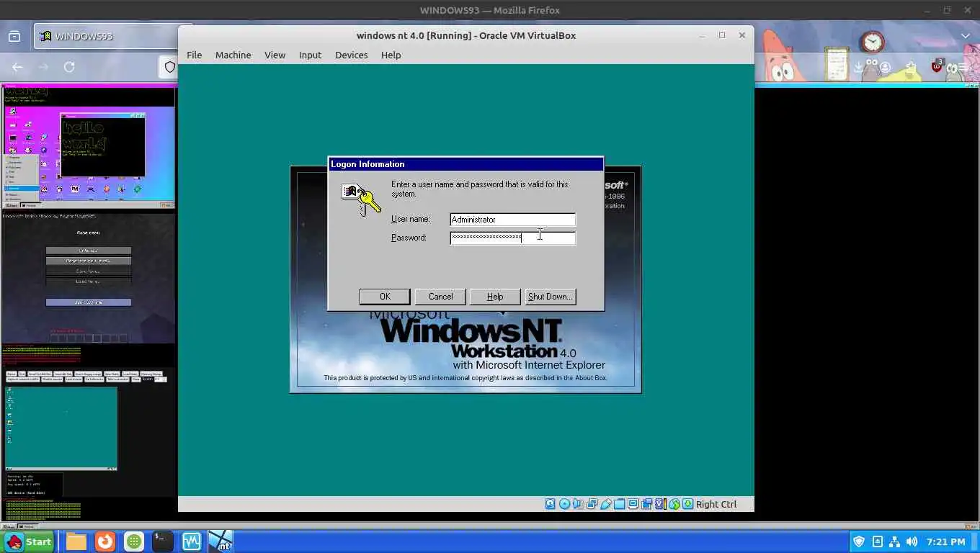
Task: Click the hard disk activity icon in VirtualBox status bar
Action: point(551,504)
